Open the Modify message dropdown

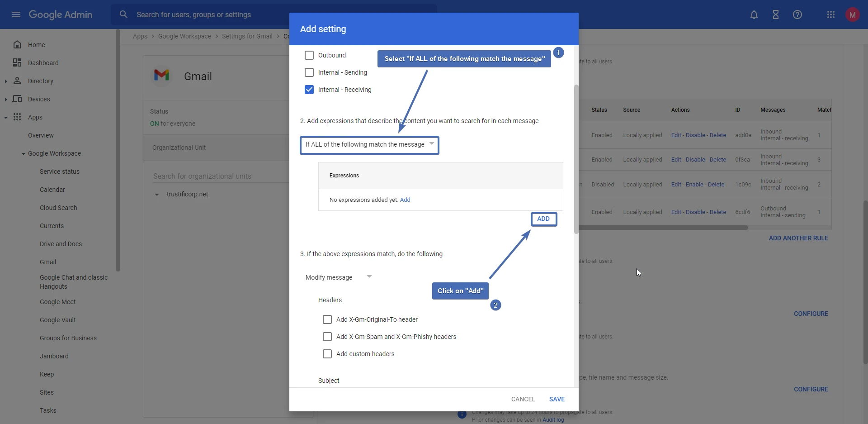point(339,277)
